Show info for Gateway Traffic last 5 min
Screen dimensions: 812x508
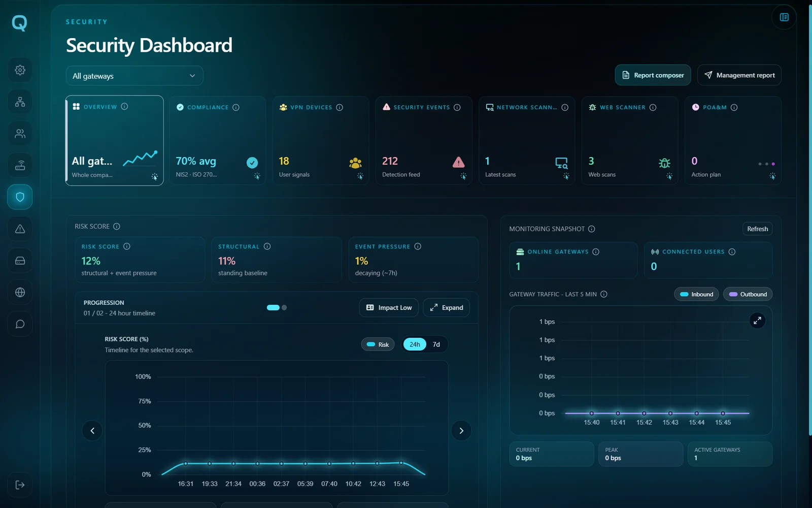(x=604, y=294)
